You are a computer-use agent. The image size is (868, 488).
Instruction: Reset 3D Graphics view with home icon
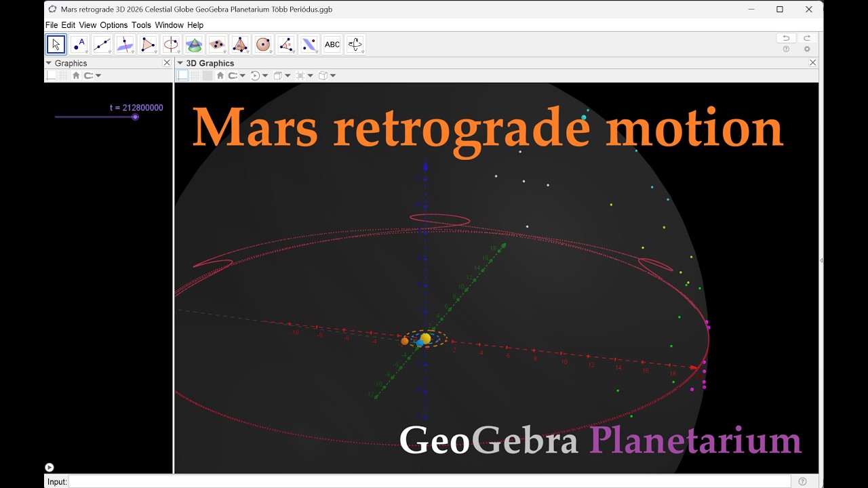(x=220, y=75)
